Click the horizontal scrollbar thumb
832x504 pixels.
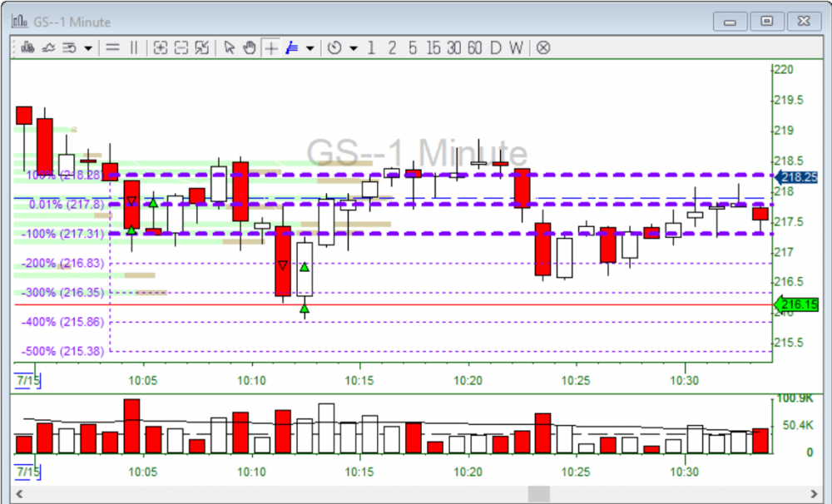pos(539,495)
